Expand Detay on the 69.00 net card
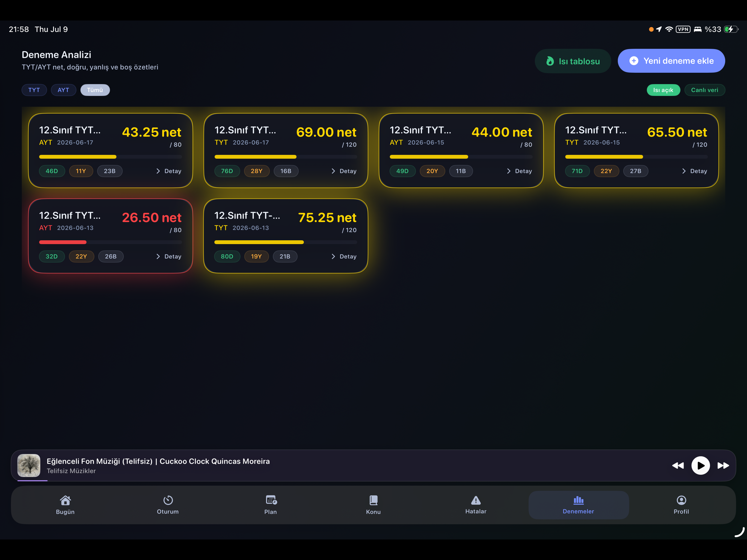 point(344,171)
